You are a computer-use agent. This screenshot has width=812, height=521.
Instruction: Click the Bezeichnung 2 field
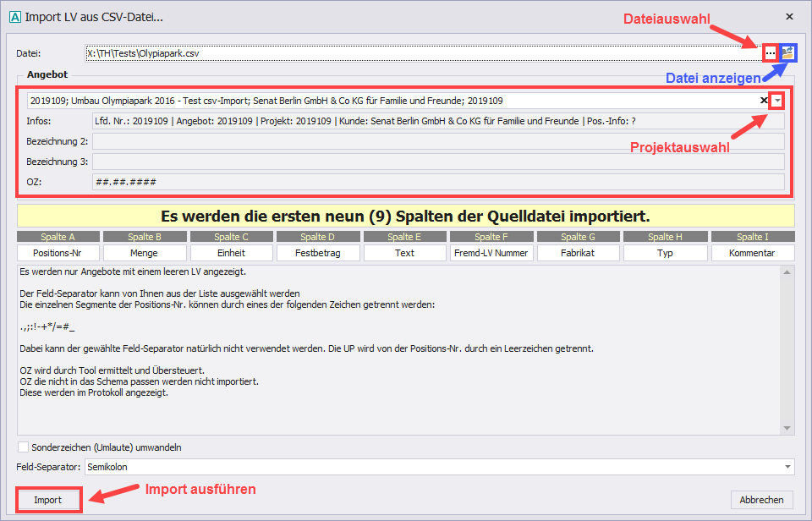437,141
